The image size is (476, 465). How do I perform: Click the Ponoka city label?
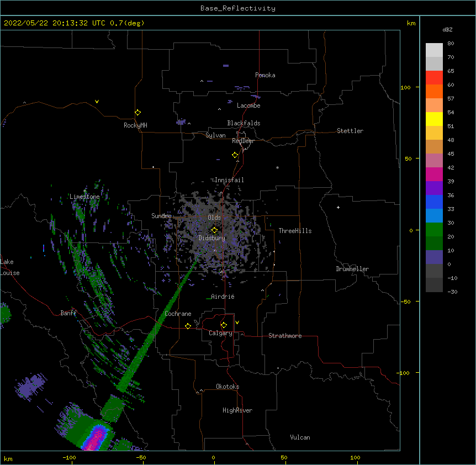pyautogui.click(x=265, y=75)
